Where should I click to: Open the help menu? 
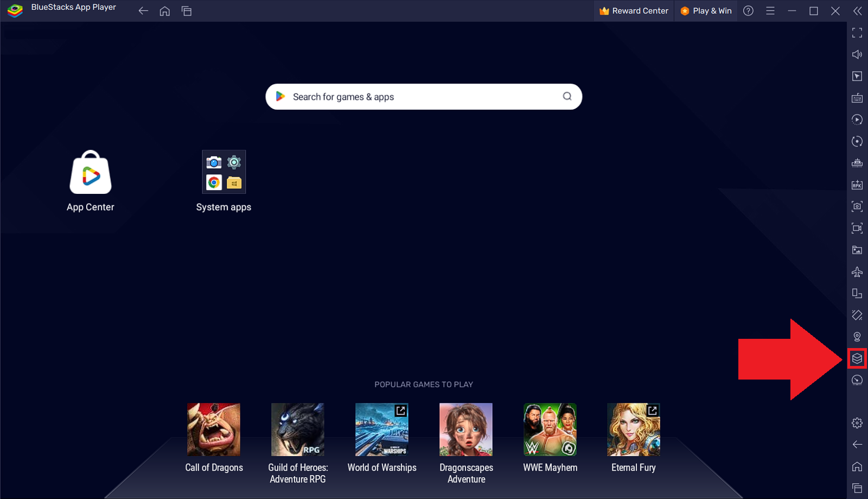coord(748,10)
